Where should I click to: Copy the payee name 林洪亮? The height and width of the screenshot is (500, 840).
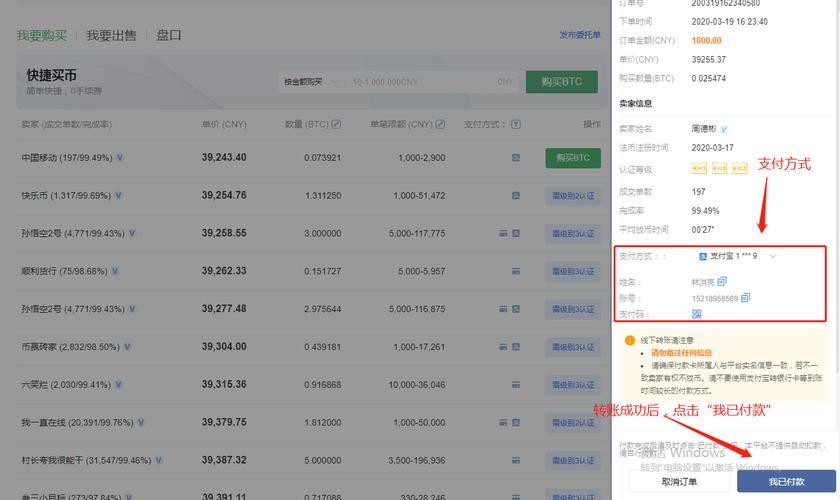pos(722,281)
